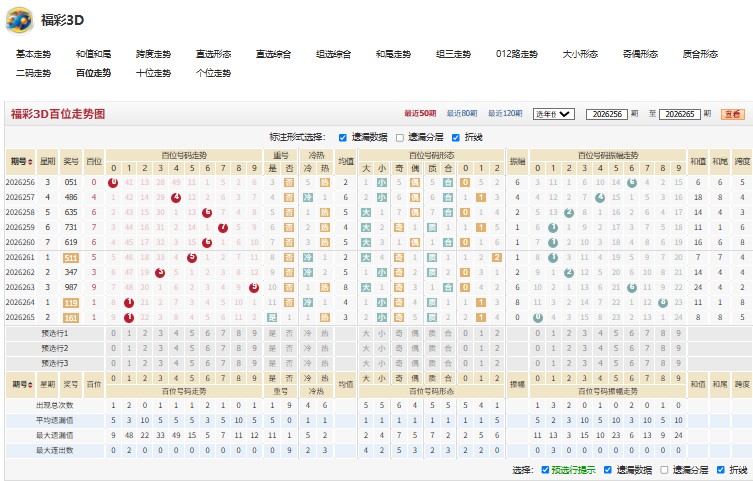Open 奇偶形态 chart
This screenshot has width=753, height=481.
coord(640,54)
